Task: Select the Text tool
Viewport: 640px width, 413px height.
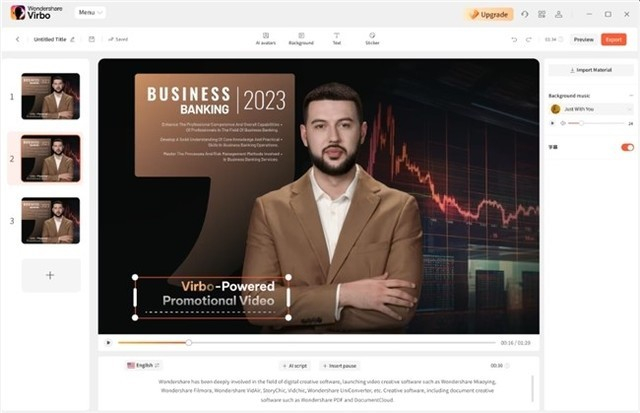Action: coord(337,39)
